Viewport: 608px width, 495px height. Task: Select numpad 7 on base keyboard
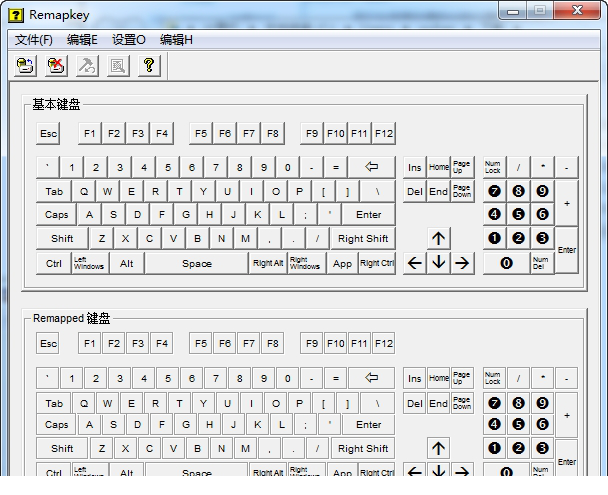pos(494,191)
